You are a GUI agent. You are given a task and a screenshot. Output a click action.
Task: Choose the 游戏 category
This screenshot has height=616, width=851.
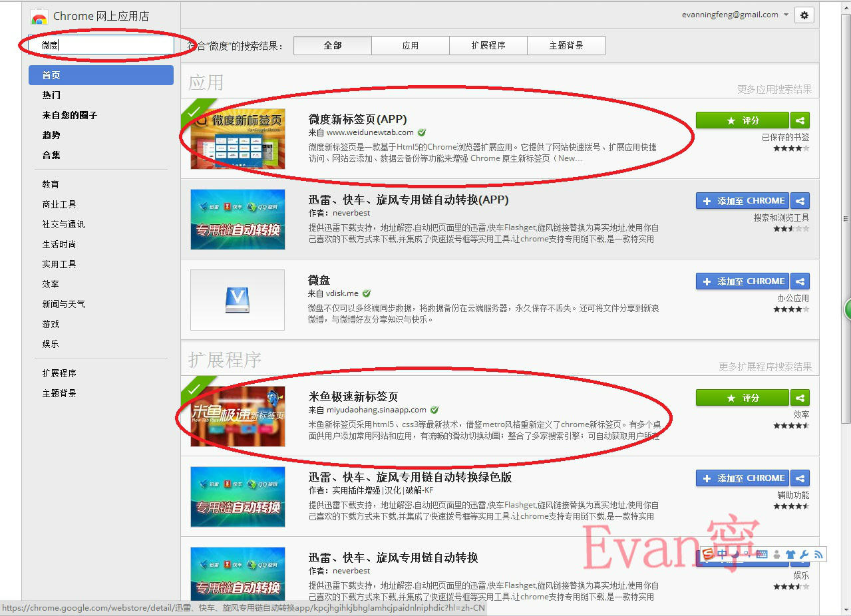pos(51,324)
